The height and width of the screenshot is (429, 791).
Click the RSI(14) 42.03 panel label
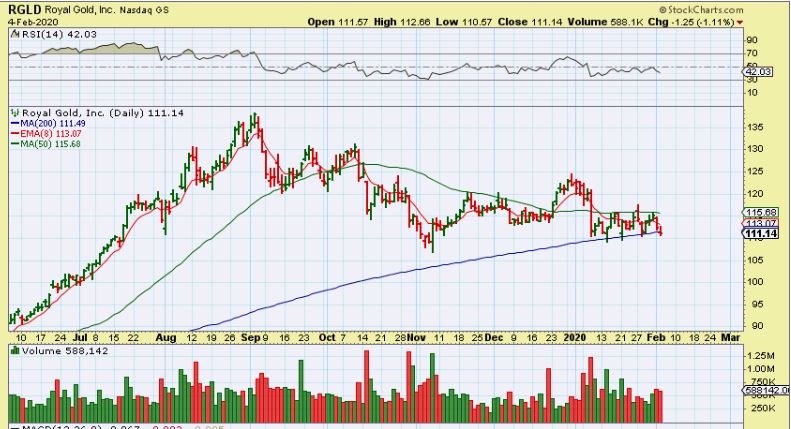tap(59, 34)
